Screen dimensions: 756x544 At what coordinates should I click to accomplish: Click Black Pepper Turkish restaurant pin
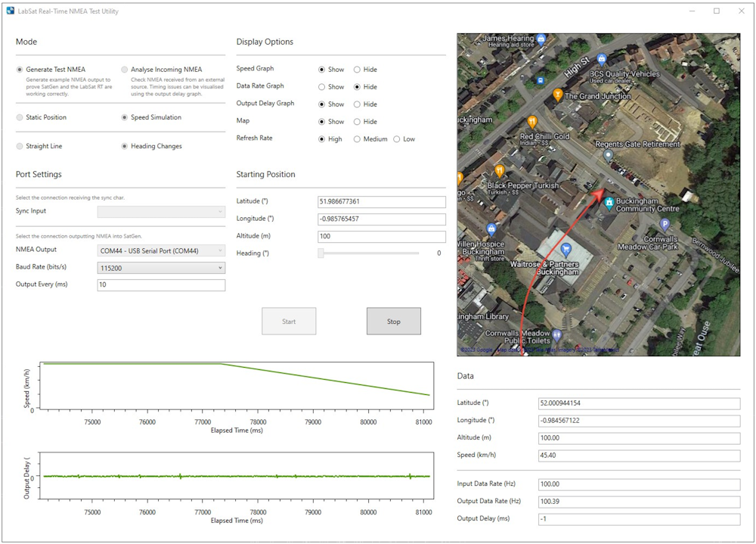[x=500, y=170]
